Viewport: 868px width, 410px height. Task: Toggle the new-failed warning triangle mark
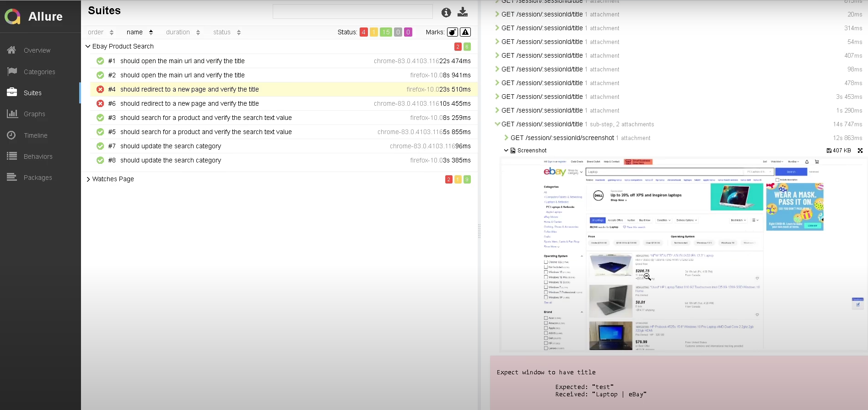(465, 32)
